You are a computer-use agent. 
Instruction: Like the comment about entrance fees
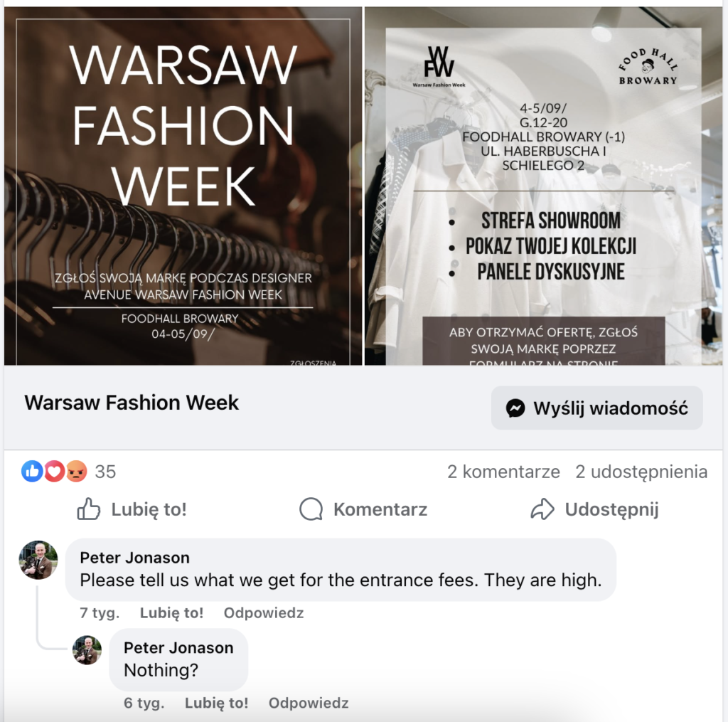172,613
